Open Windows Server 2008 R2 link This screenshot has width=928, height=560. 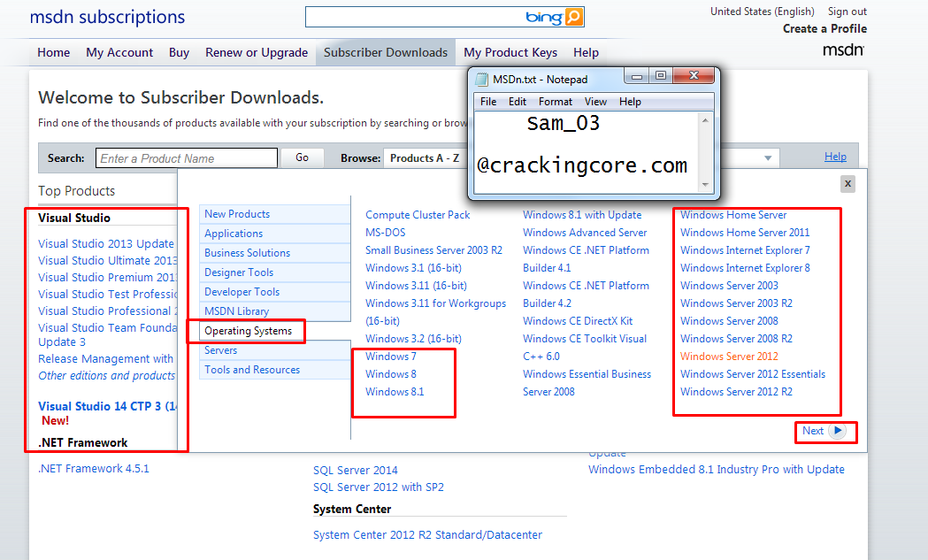point(736,339)
